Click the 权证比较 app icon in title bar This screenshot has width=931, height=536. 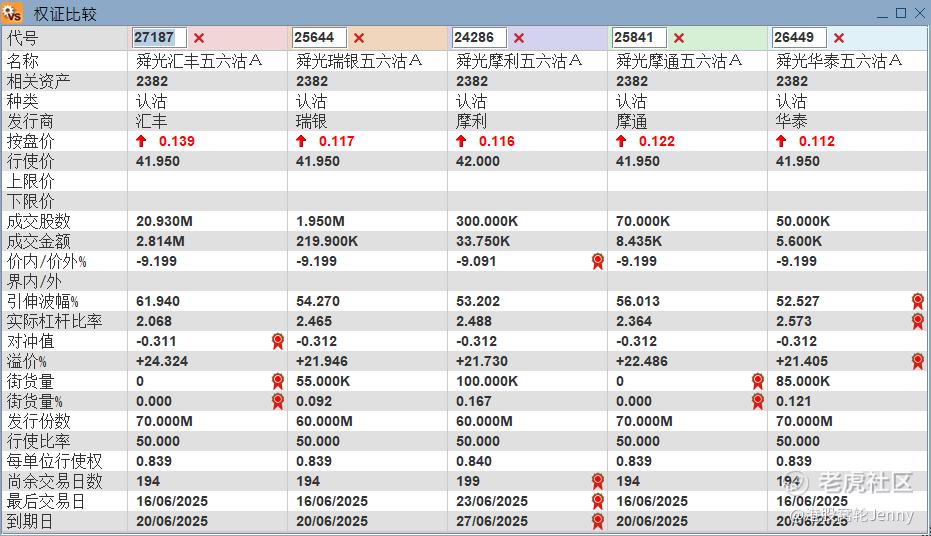(12, 13)
